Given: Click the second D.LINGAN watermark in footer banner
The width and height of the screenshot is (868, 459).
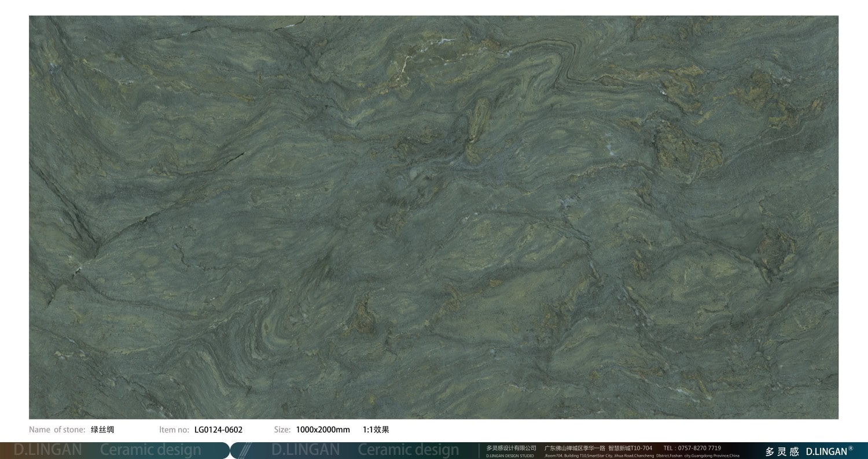Looking at the screenshot, I should pos(306,450).
